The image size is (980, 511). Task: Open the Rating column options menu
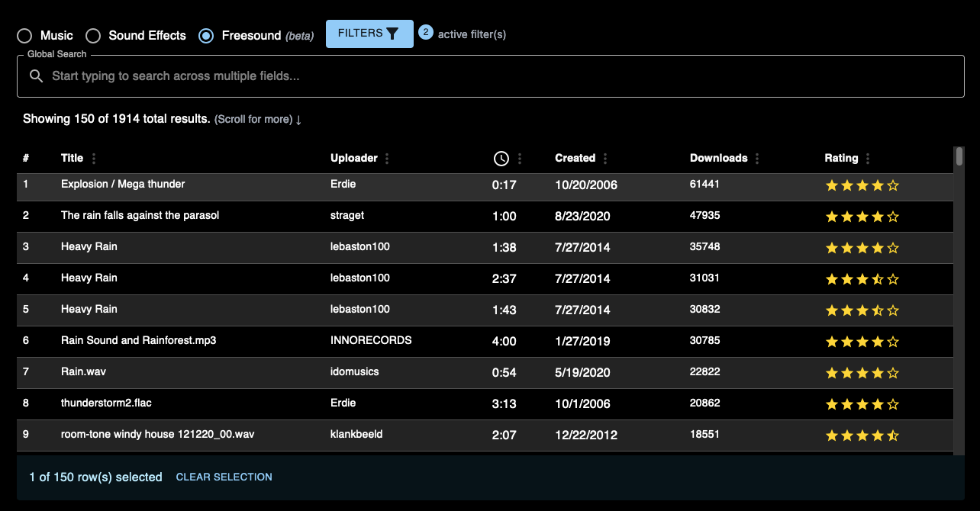click(x=869, y=158)
